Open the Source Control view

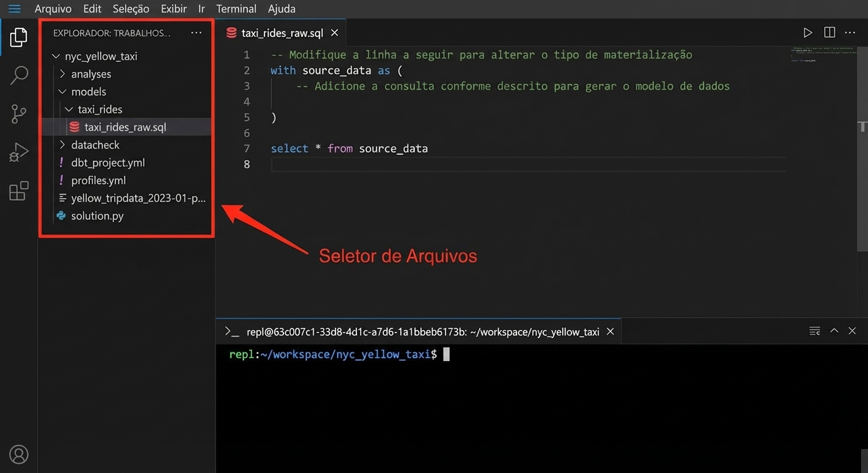coord(19,114)
